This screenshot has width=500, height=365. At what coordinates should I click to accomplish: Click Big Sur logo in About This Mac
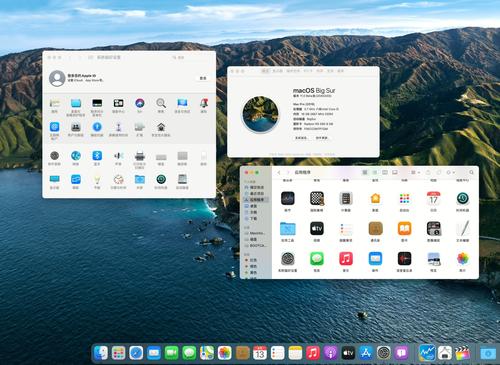[x=260, y=114]
